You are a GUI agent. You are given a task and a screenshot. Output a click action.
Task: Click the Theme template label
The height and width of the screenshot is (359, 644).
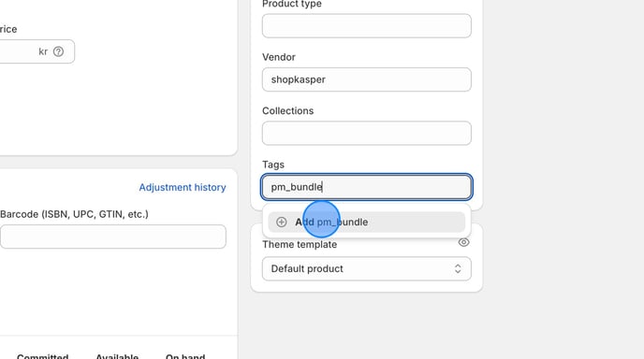point(300,245)
